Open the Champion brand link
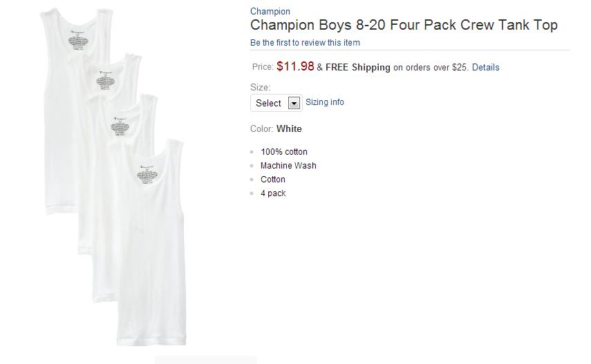The width and height of the screenshot is (591, 364). tap(270, 11)
